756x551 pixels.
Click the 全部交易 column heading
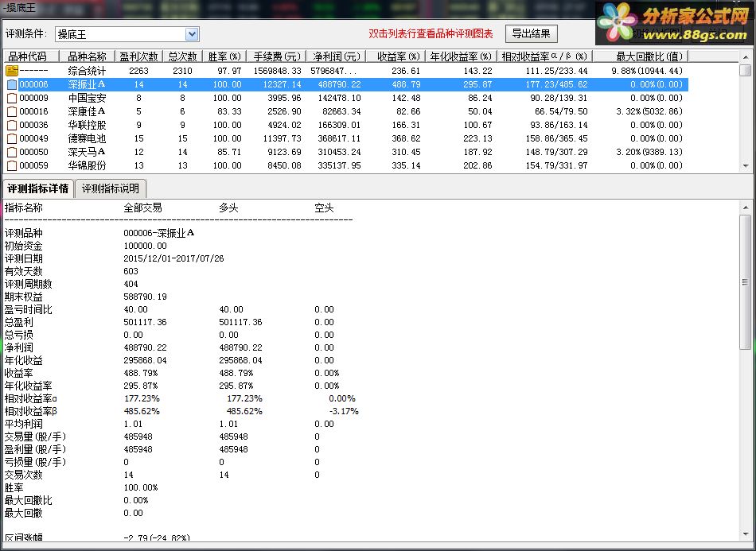(142, 208)
